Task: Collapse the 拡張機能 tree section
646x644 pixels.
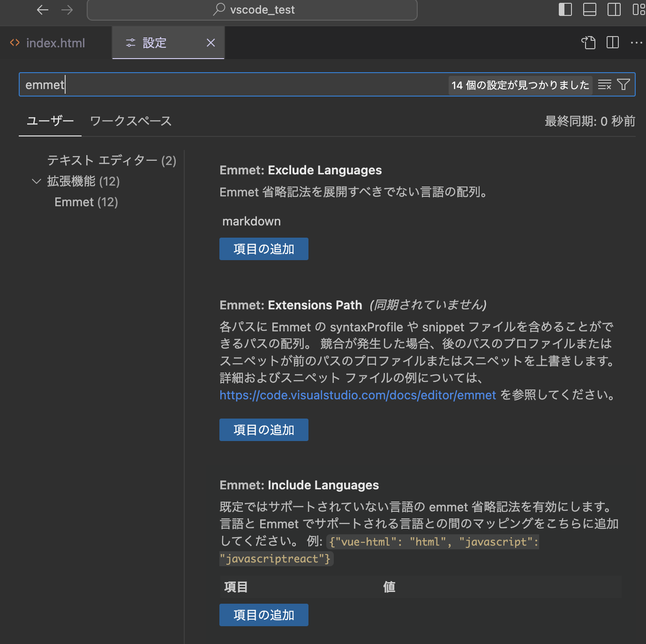Action: (36, 181)
